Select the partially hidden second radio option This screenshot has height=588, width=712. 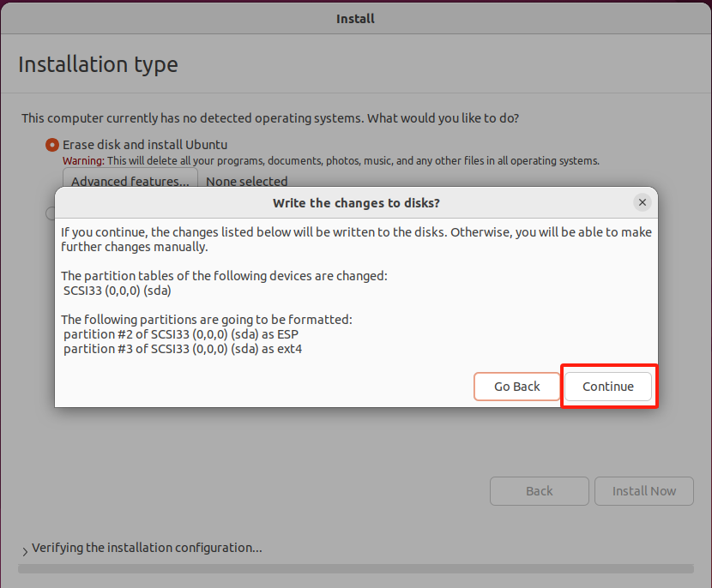51,213
